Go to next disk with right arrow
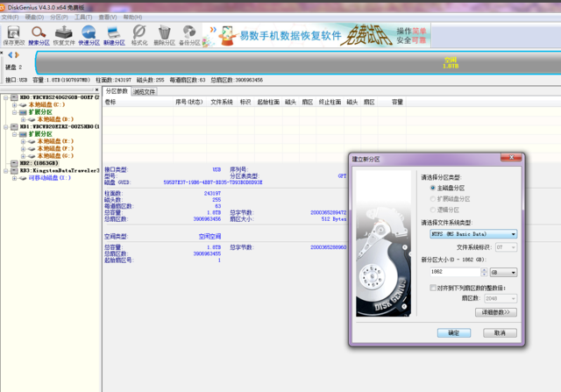Viewport: 561px width, 392px height. (x=17, y=54)
